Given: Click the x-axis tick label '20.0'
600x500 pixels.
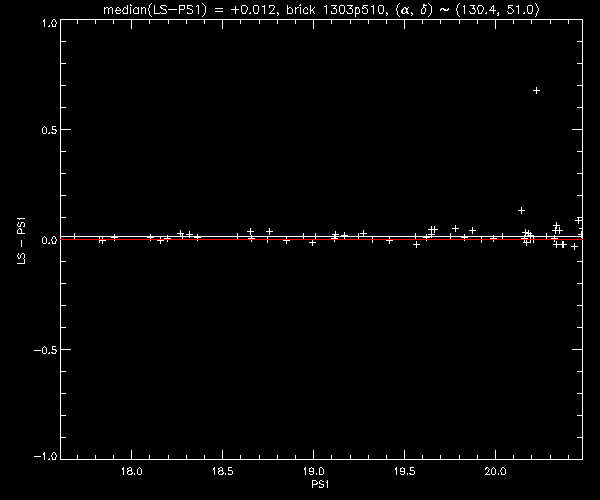Looking at the screenshot, I should (x=495, y=471).
